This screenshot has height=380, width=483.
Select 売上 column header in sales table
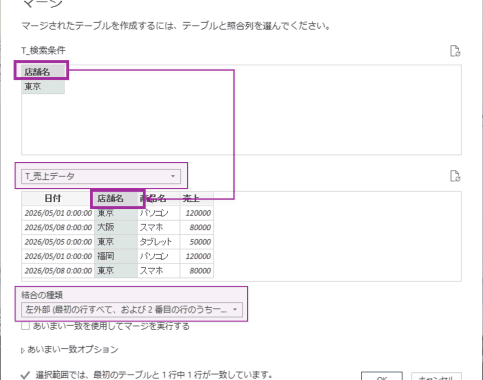pyautogui.click(x=197, y=199)
